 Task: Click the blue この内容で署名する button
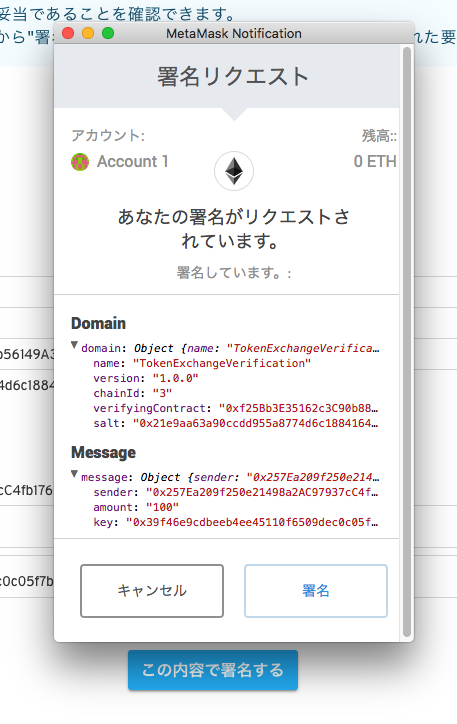(213, 670)
